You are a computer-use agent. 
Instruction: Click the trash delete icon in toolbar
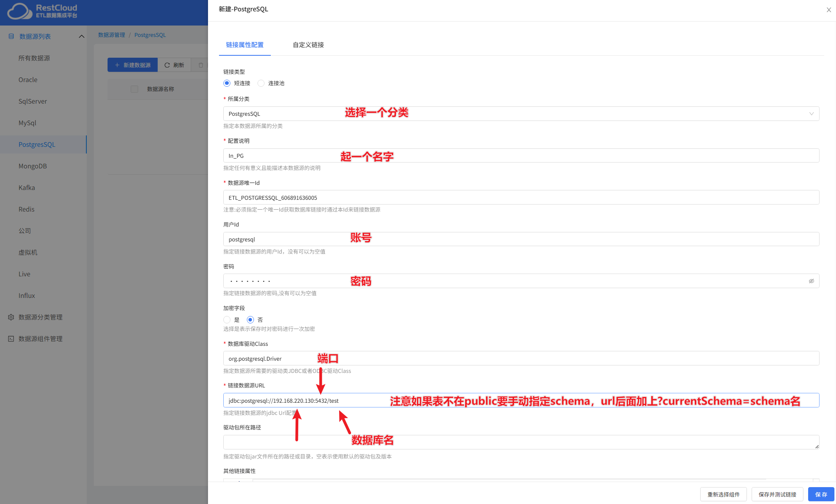[x=201, y=65]
